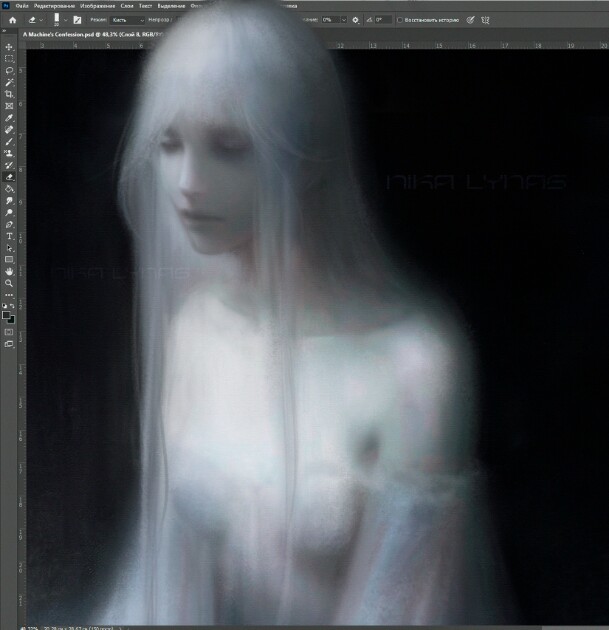Expand the flow percentage dropdown
The image size is (609, 630).
pos(344,20)
